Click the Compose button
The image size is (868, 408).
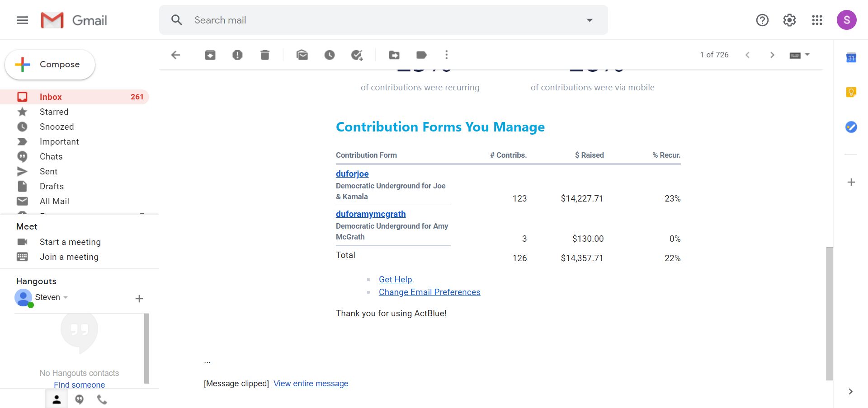[x=50, y=65]
